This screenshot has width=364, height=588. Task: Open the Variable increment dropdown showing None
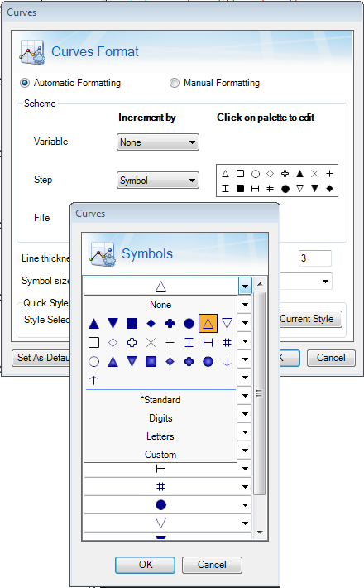[x=158, y=142]
